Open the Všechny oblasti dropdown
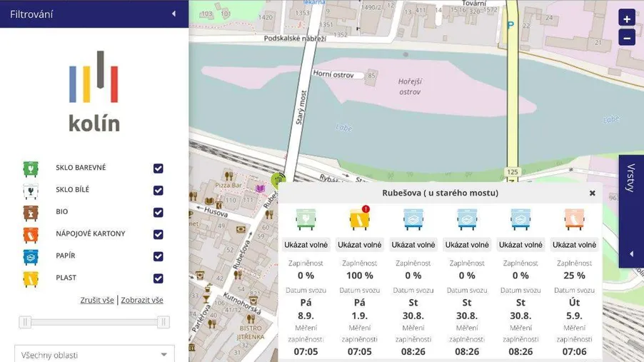644x362 pixels. tap(94, 355)
